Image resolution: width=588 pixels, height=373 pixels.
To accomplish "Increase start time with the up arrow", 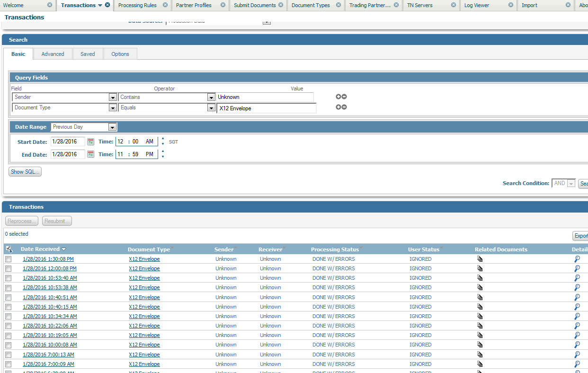I will click(x=163, y=139).
